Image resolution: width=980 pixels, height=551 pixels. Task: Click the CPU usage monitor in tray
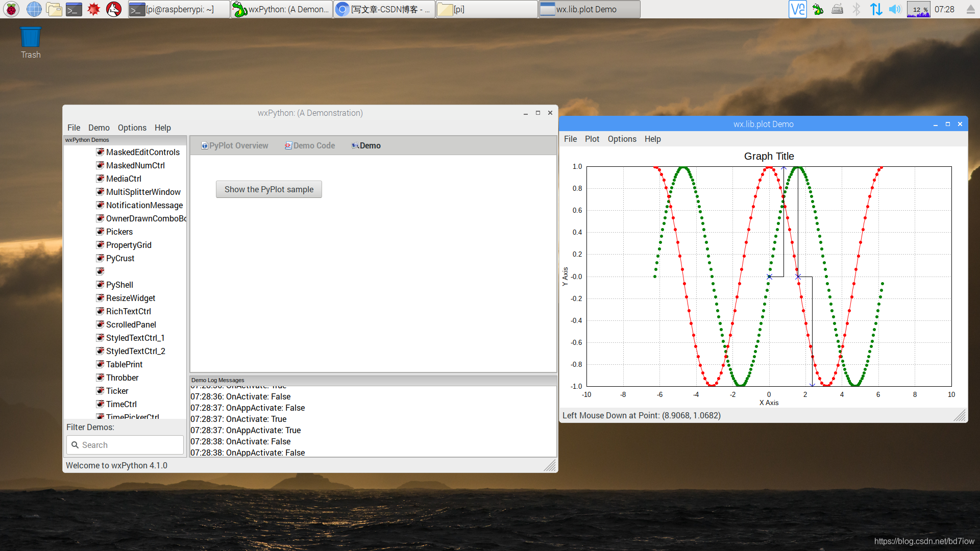click(918, 9)
